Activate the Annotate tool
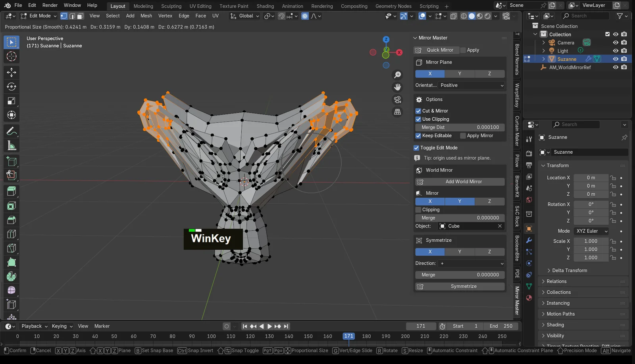 [x=12, y=131]
